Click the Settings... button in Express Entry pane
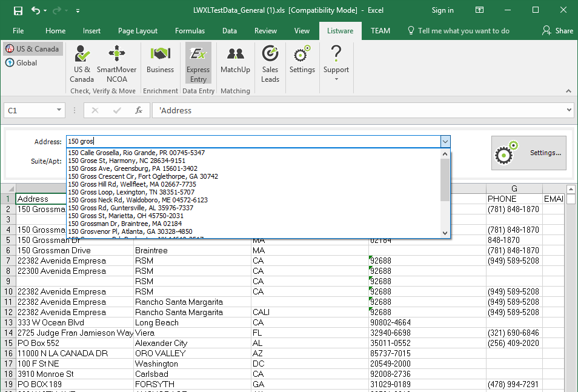 pos(528,153)
